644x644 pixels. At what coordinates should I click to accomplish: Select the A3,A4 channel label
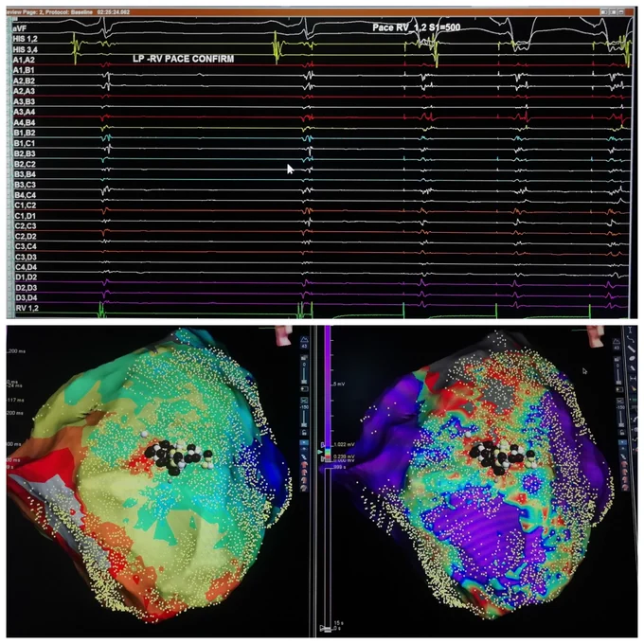click(25, 112)
